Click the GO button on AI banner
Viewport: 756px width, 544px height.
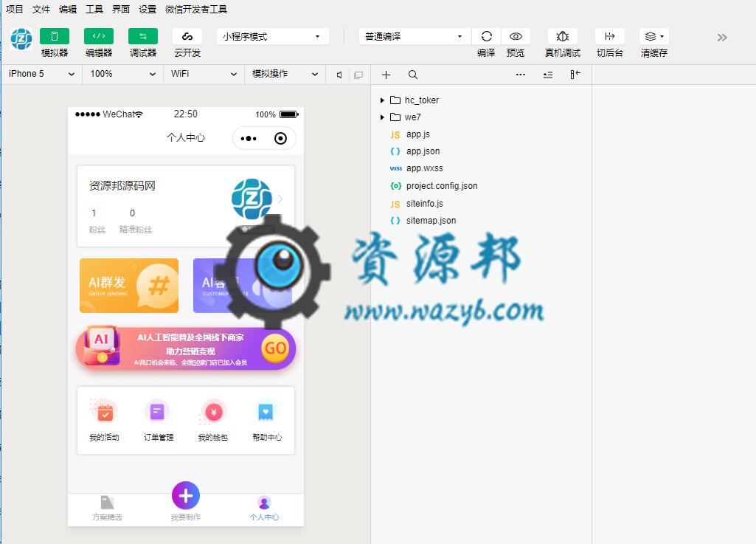pyautogui.click(x=275, y=348)
